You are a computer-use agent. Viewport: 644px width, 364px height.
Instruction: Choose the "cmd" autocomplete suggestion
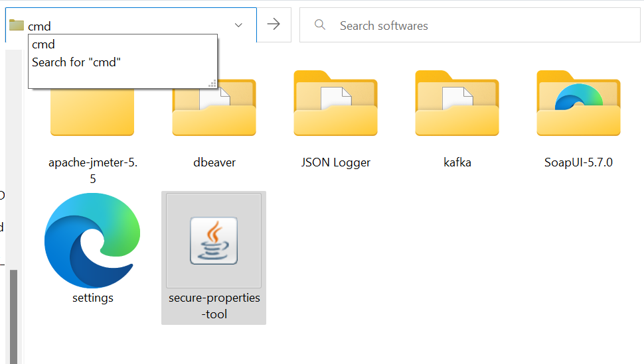(43, 44)
